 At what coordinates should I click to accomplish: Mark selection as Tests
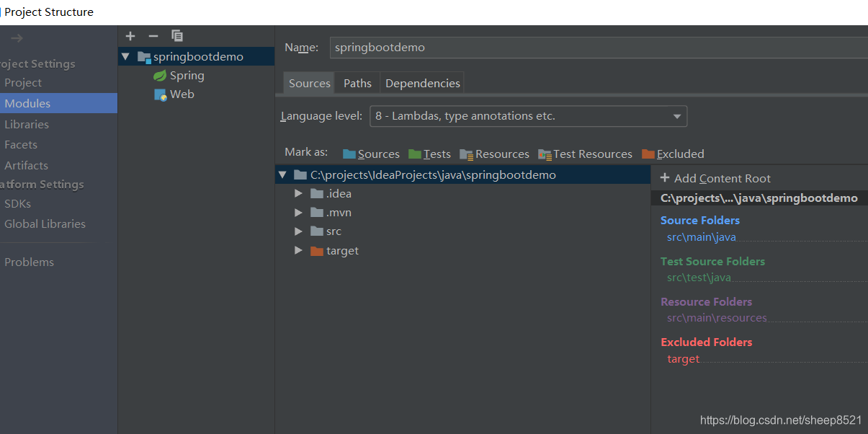(429, 154)
